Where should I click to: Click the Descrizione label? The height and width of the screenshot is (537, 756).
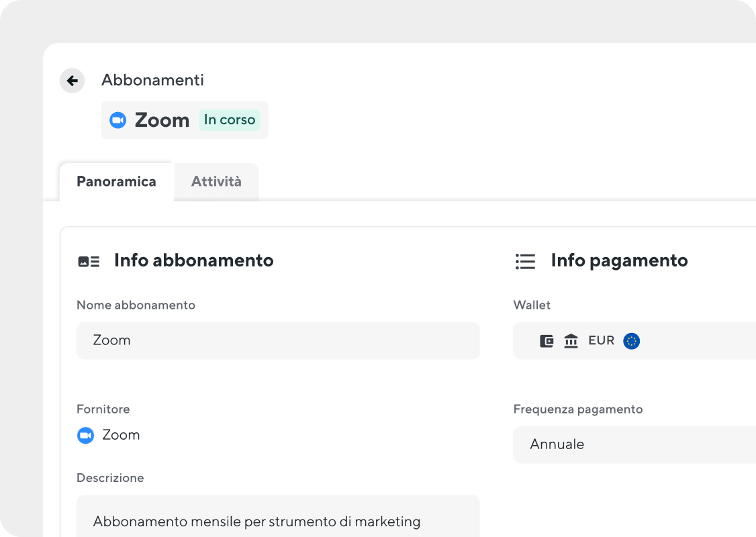[110, 478]
